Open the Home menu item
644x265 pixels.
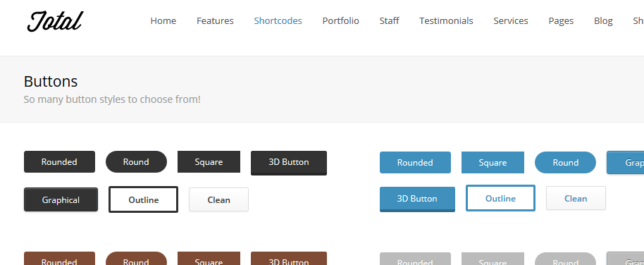pos(163,20)
